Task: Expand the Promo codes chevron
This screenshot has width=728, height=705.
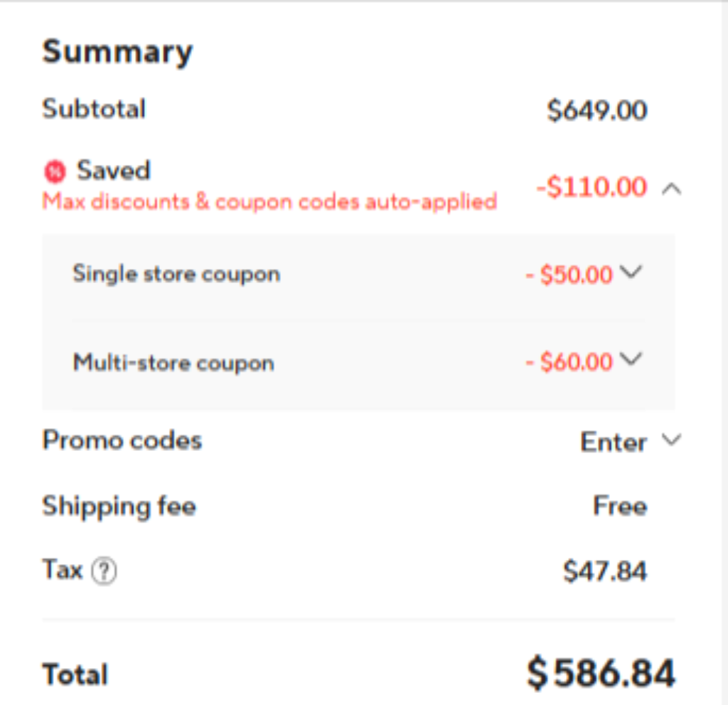Action: click(671, 439)
